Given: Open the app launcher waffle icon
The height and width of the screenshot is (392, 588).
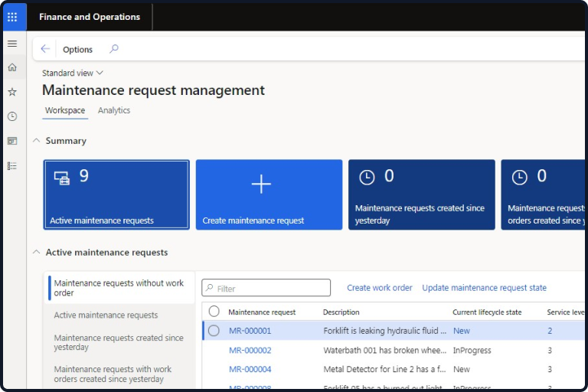Looking at the screenshot, I should (x=12, y=17).
